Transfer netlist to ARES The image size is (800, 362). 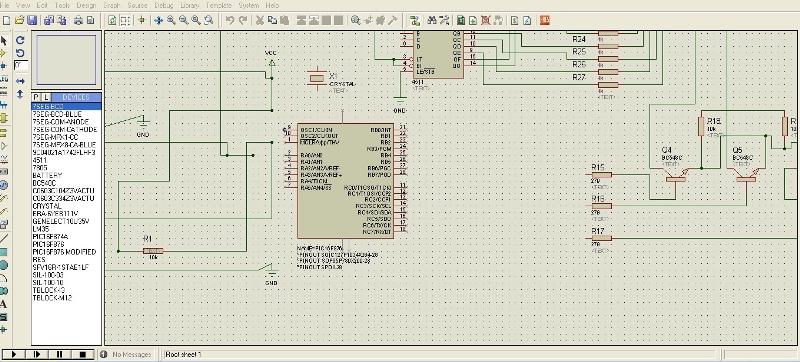[x=544, y=20]
